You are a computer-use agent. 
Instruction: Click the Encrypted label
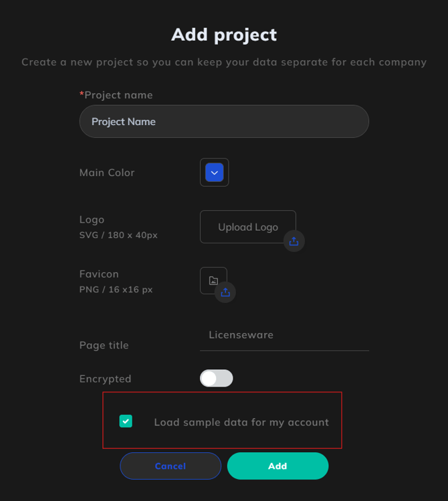105,379
